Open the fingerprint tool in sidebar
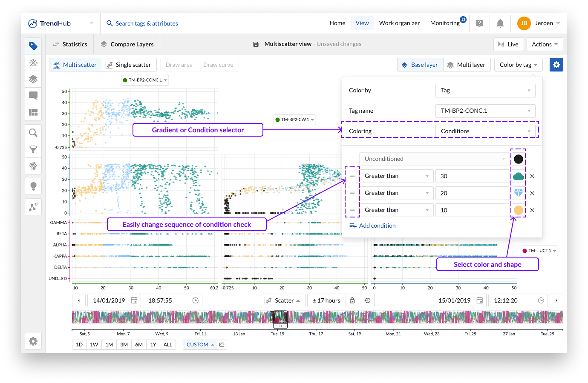 [33, 166]
